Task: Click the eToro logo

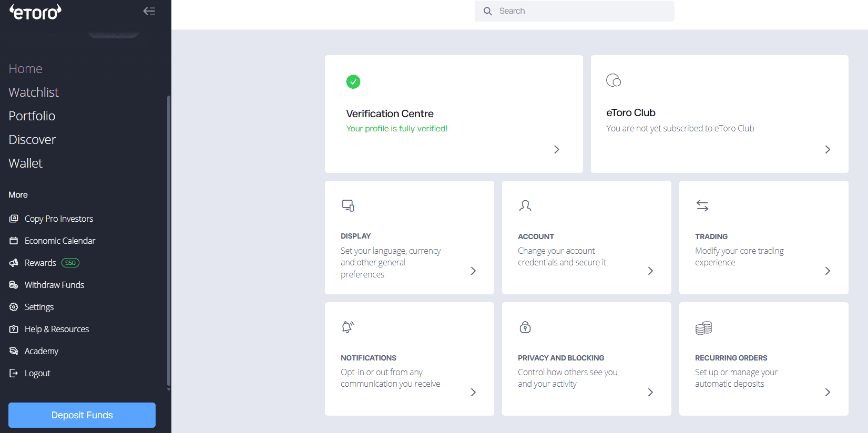Action: pos(35,12)
